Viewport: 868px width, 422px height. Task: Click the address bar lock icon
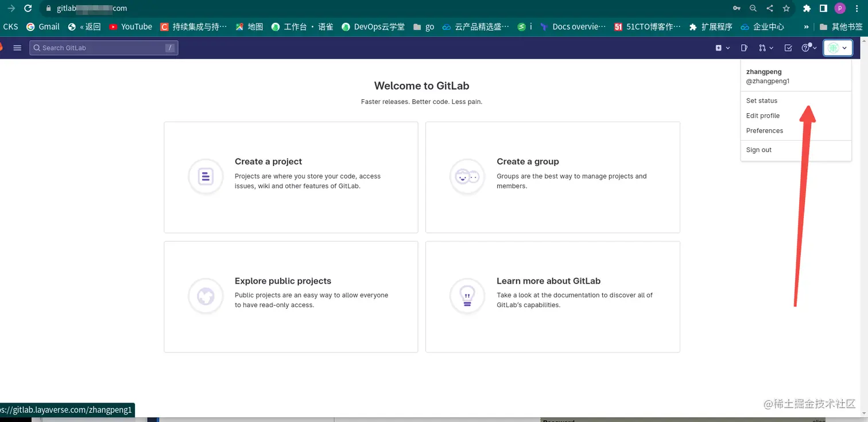tap(48, 9)
